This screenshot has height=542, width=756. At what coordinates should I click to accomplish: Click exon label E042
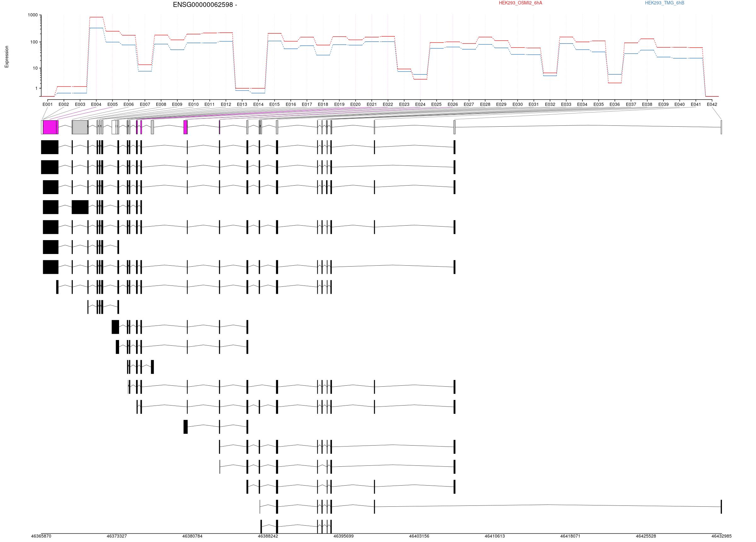[712, 104]
